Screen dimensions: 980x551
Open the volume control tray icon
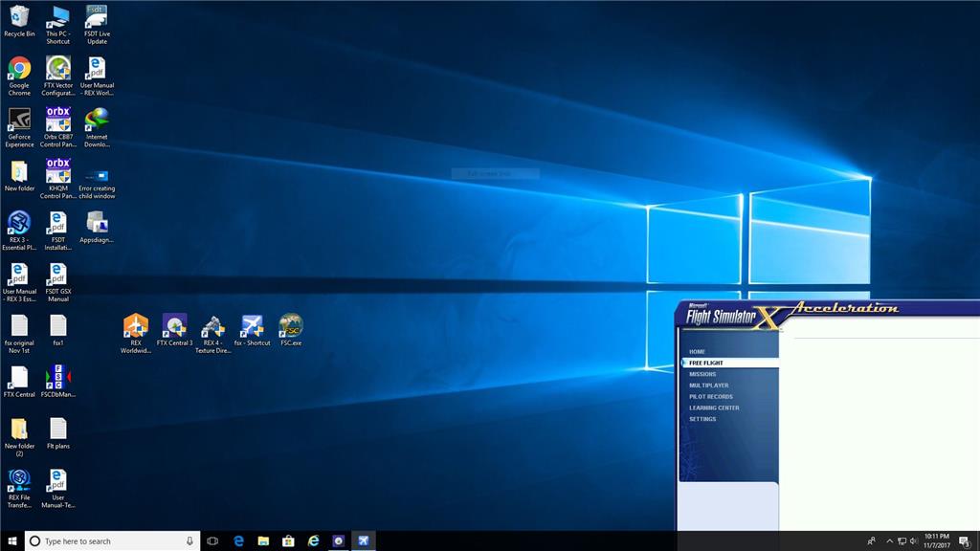(x=913, y=541)
